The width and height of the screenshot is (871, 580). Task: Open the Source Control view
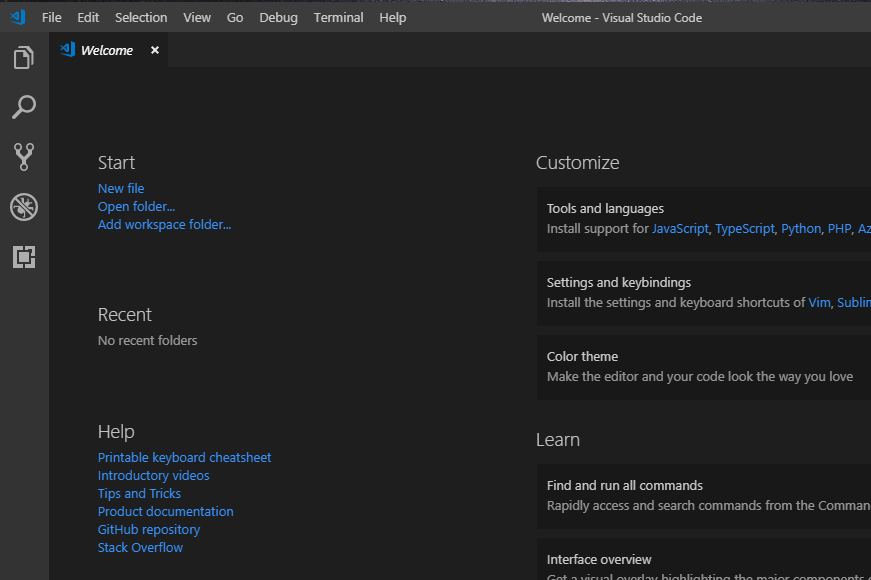(x=24, y=157)
